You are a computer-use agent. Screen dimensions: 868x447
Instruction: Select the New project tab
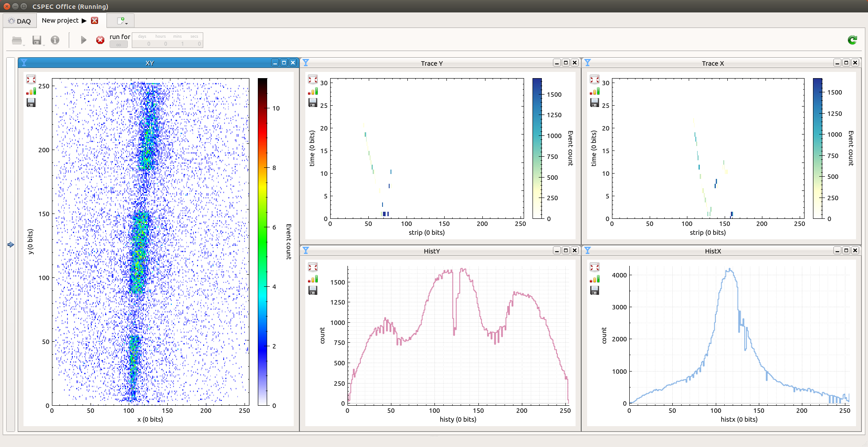(60, 20)
